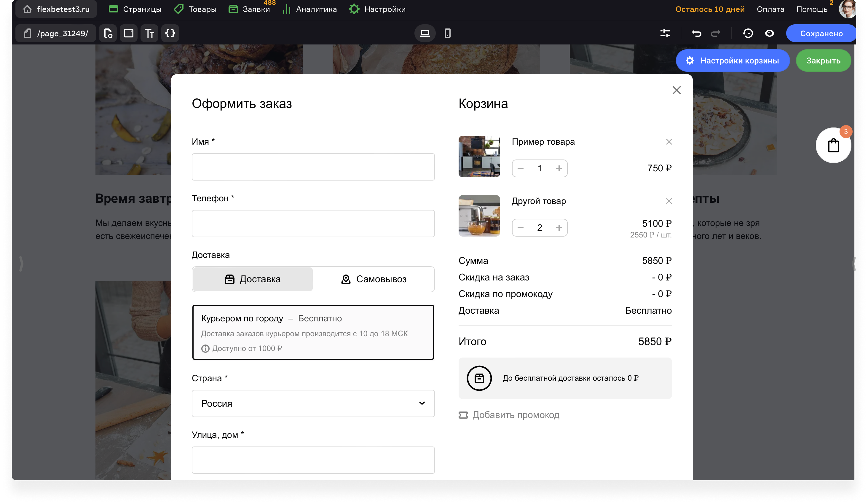Click Добавить промокод link
The image size is (868, 504).
tap(509, 415)
